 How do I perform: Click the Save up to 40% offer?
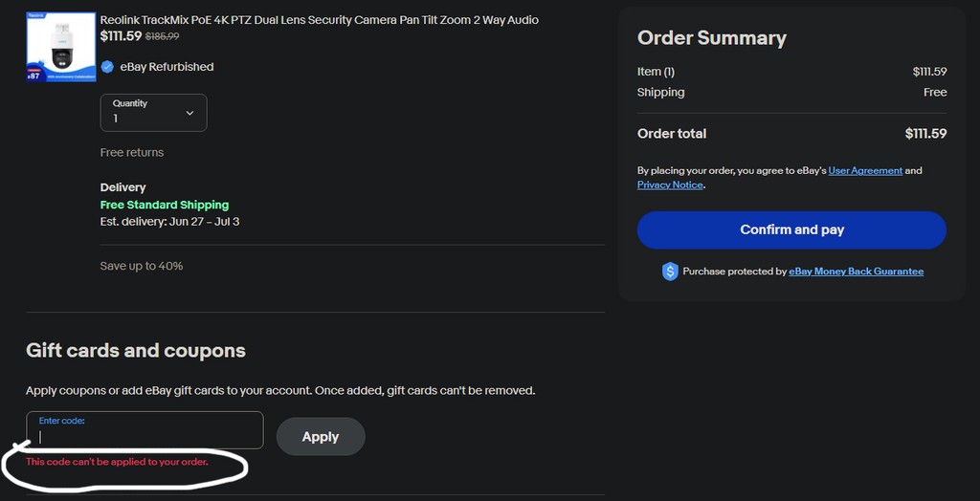(x=142, y=266)
